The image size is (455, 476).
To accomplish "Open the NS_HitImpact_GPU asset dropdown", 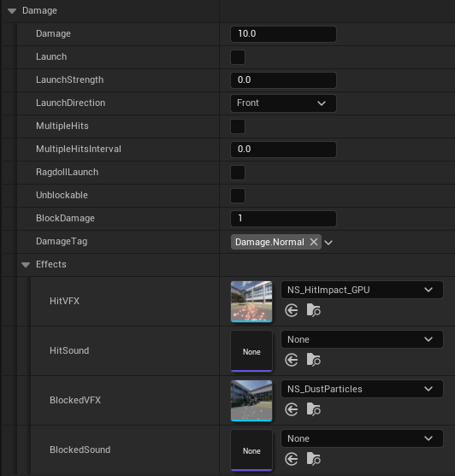I will [x=362, y=290].
